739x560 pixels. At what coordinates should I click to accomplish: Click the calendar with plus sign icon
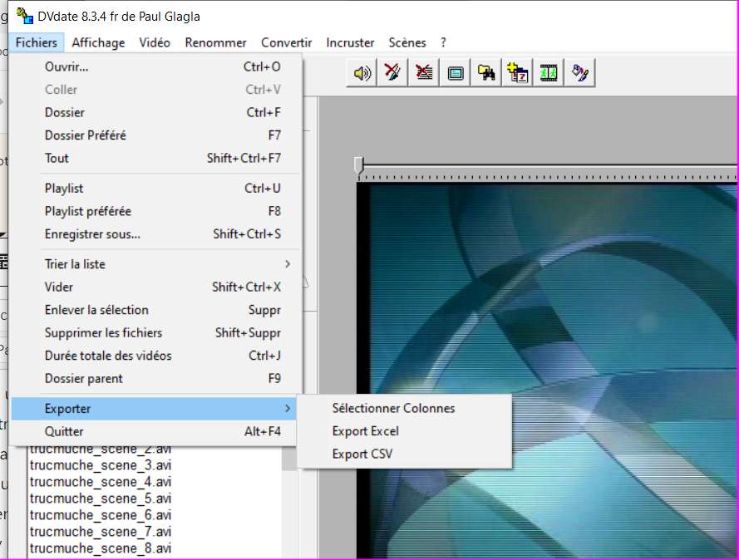[x=518, y=73]
